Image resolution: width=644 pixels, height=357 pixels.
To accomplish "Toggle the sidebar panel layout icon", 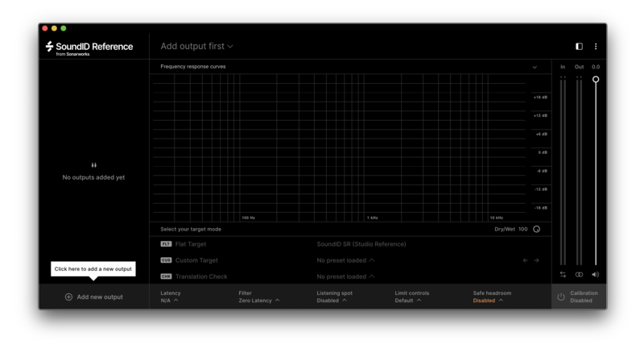I will (579, 47).
